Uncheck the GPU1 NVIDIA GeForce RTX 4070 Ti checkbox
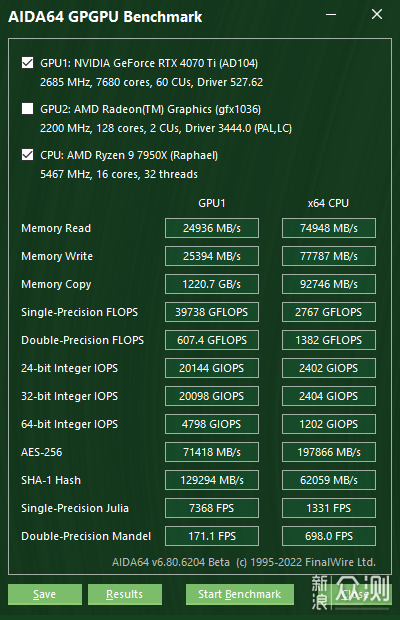 [x=27, y=63]
